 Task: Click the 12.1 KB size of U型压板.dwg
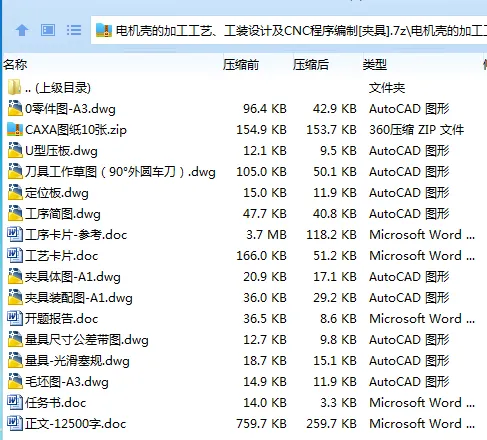(265, 151)
